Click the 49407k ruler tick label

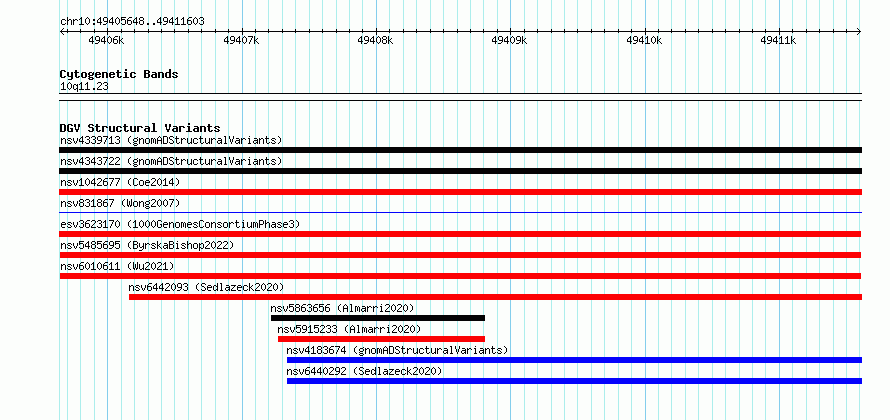[242, 40]
